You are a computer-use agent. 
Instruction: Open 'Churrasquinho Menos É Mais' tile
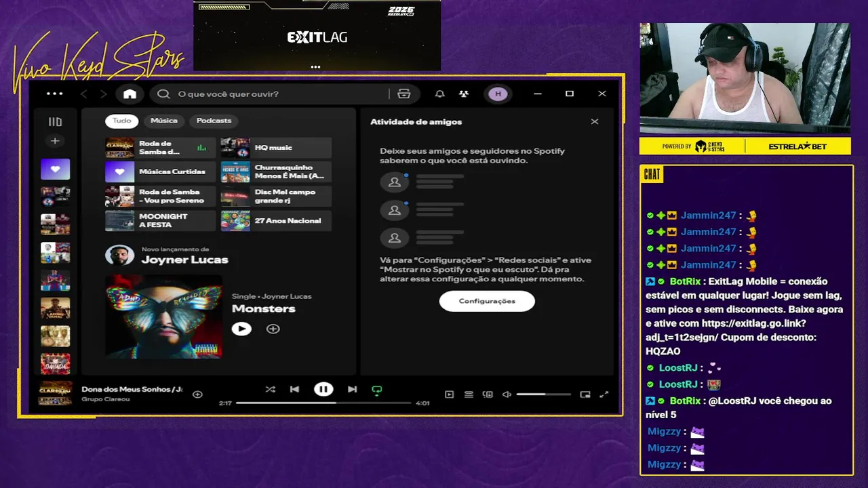click(x=276, y=171)
